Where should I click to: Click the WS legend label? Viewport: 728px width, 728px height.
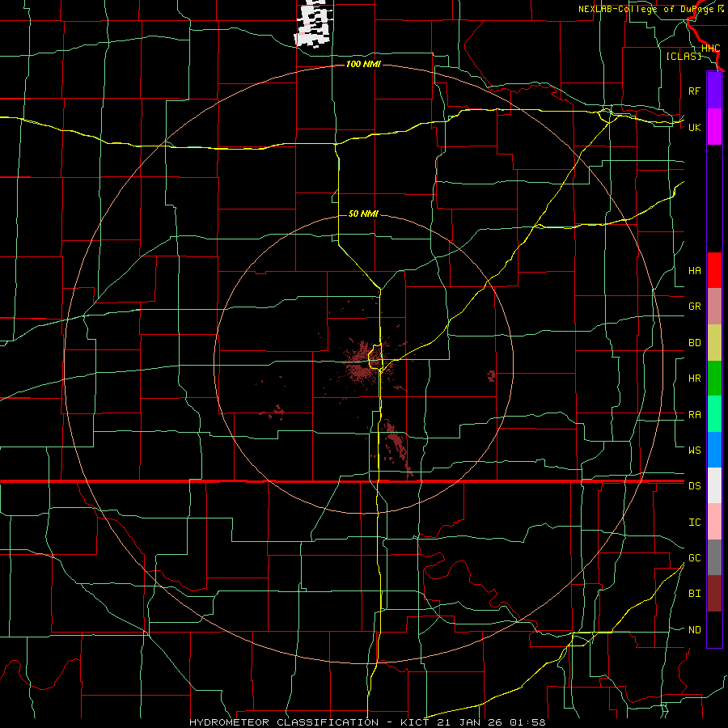click(x=694, y=450)
